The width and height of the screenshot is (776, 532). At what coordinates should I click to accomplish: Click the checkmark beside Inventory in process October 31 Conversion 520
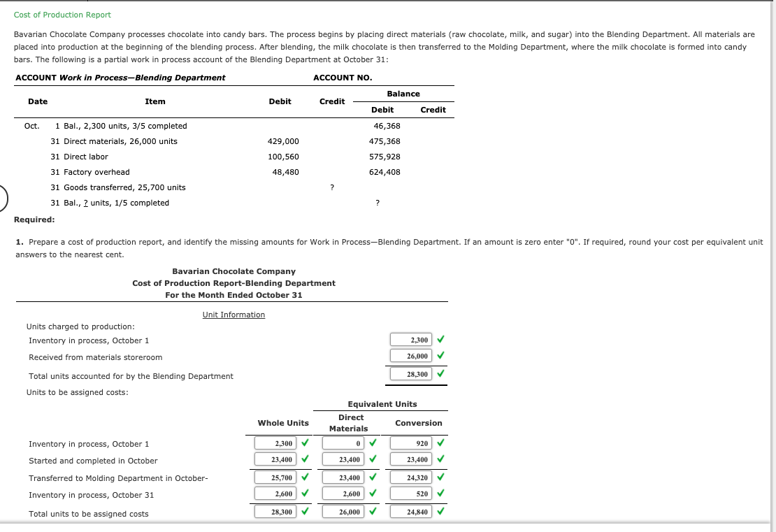pyautogui.click(x=440, y=494)
